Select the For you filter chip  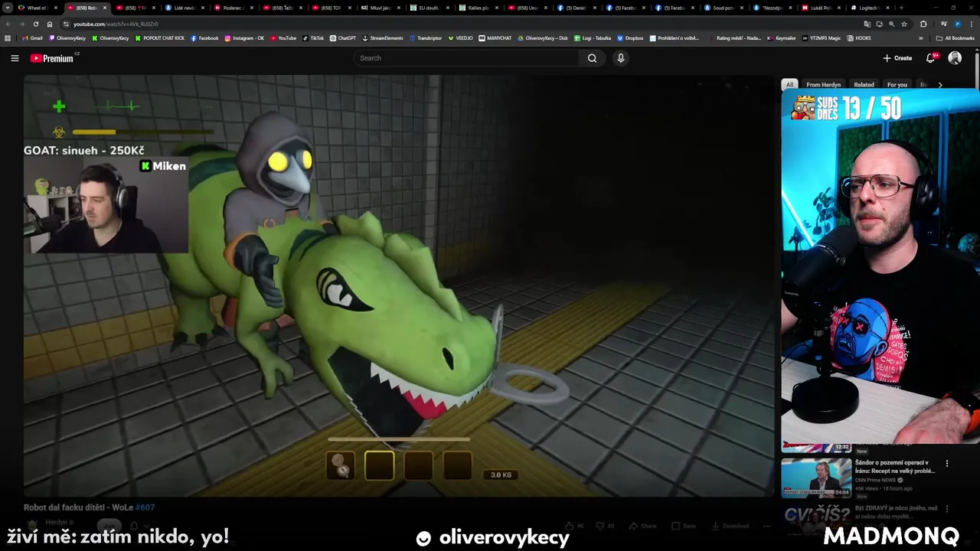[897, 85]
